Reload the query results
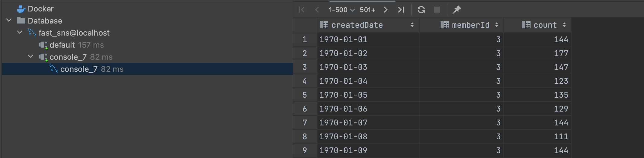 [x=421, y=10]
